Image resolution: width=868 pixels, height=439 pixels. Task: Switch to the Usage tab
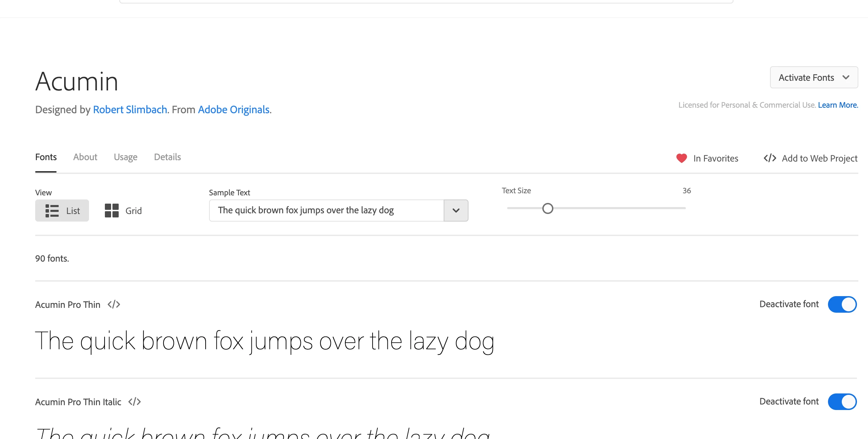[126, 157]
